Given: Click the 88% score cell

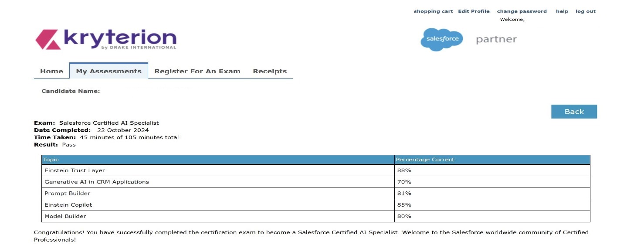Looking at the screenshot, I should click(492, 170).
